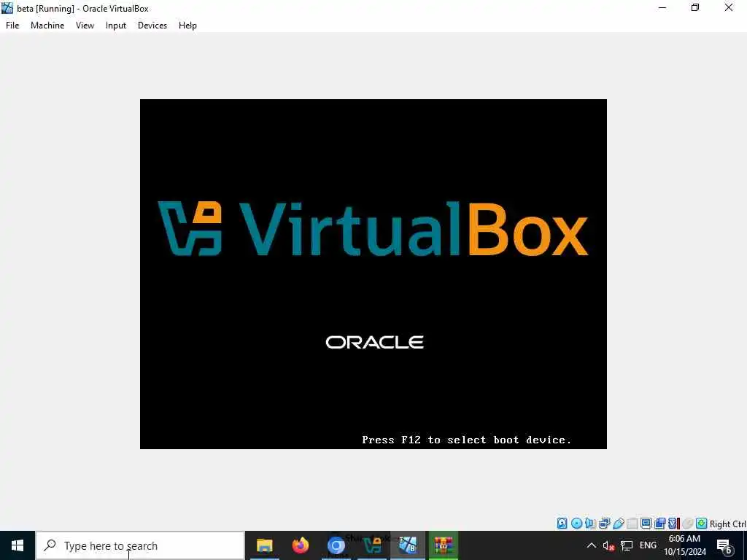Open File Explorer from the taskbar
The height and width of the screenshot is (560, 747).
click(264, 545)
